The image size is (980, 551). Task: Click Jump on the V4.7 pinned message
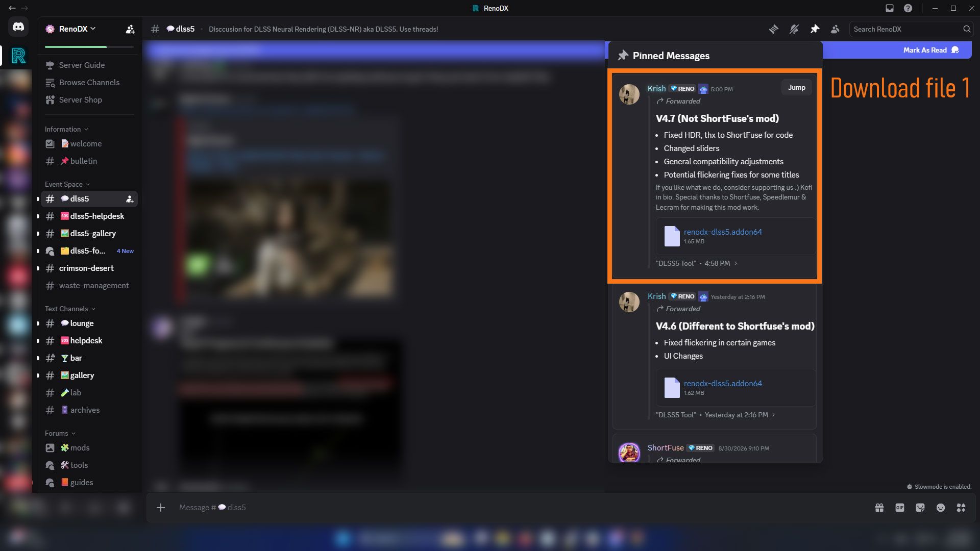[x=796, y=88]
